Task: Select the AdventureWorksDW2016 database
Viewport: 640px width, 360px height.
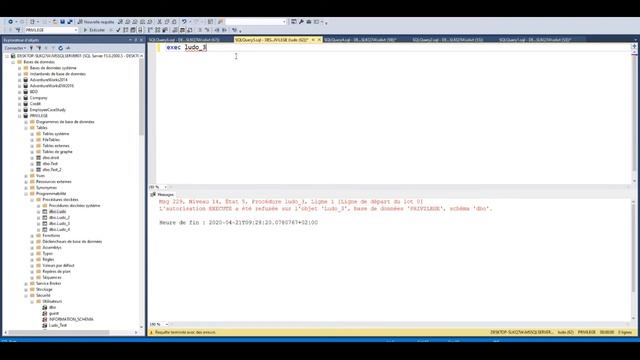Action: (51, 86)
